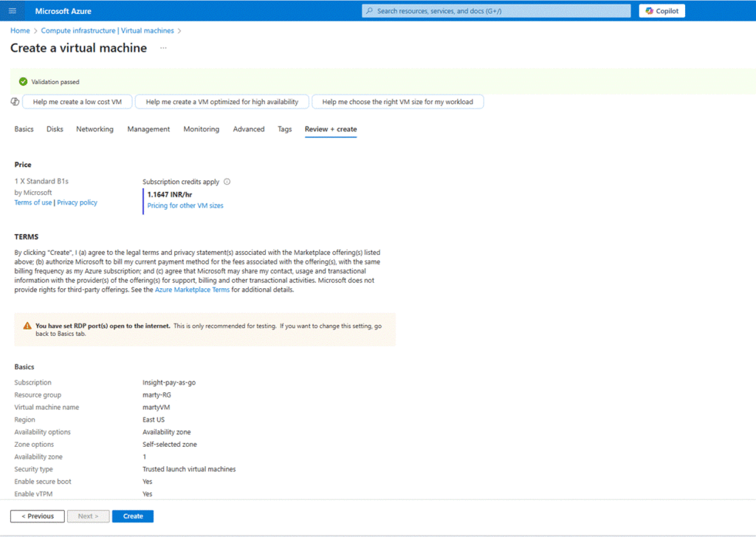The width and height of the screenshot is (756, 537).
Task: Open the hamburger portal menu
Action: coord(13,10)
